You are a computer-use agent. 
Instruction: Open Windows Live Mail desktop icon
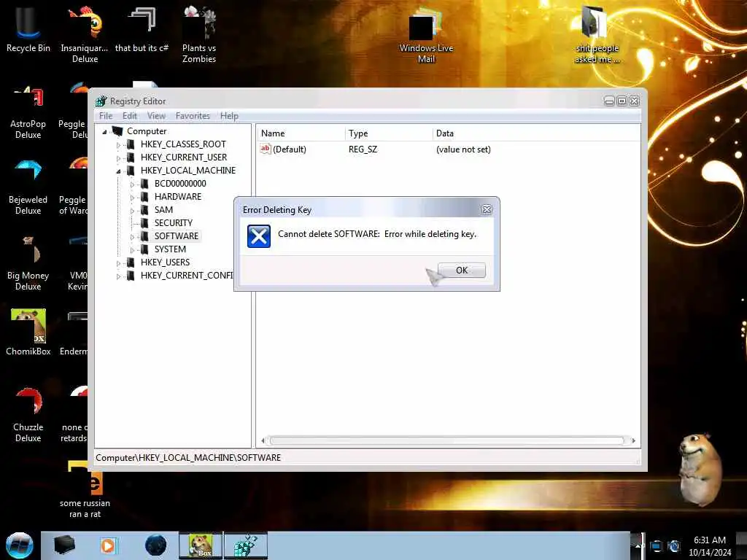pyautogui.click(x=426, y=34)
